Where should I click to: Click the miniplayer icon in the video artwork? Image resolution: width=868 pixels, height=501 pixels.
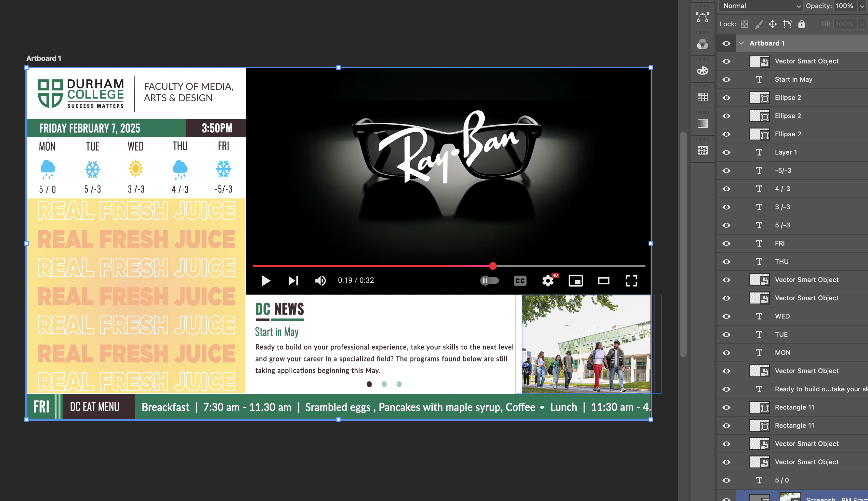[x=576, y=281]
